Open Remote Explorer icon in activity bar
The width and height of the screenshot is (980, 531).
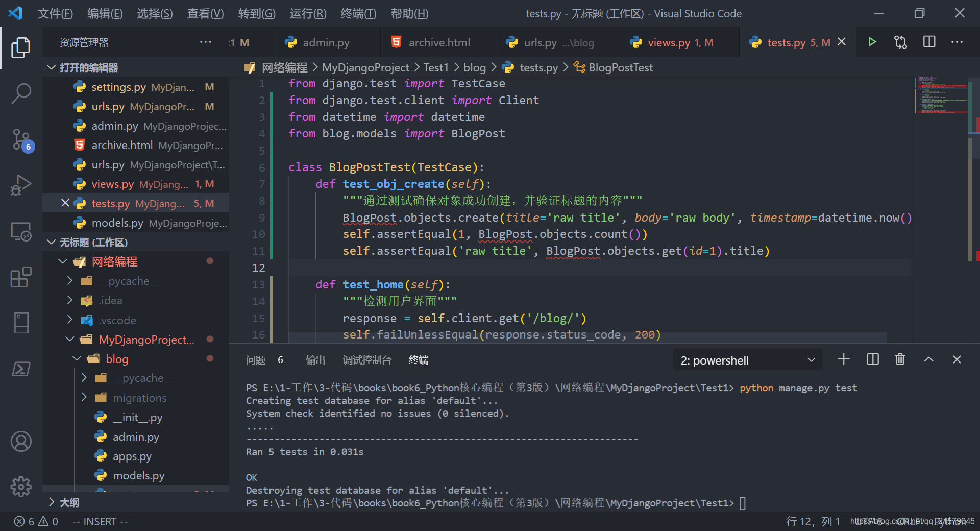click(x=21, y=231)
